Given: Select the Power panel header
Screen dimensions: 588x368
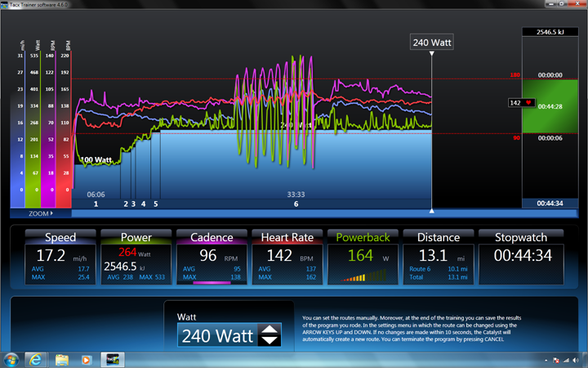Looking at the screenshot, I should point(136,237).
